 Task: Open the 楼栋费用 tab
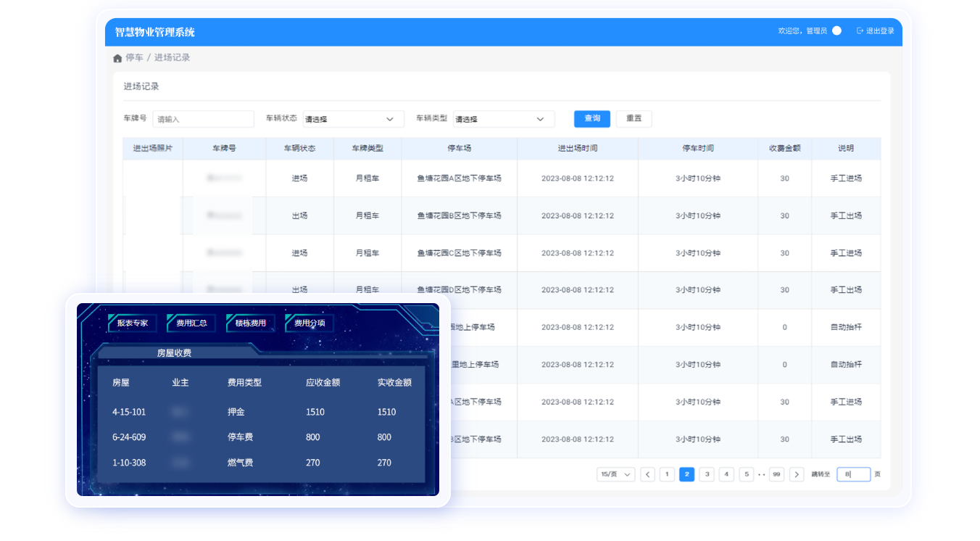click(x=251, y=323)
